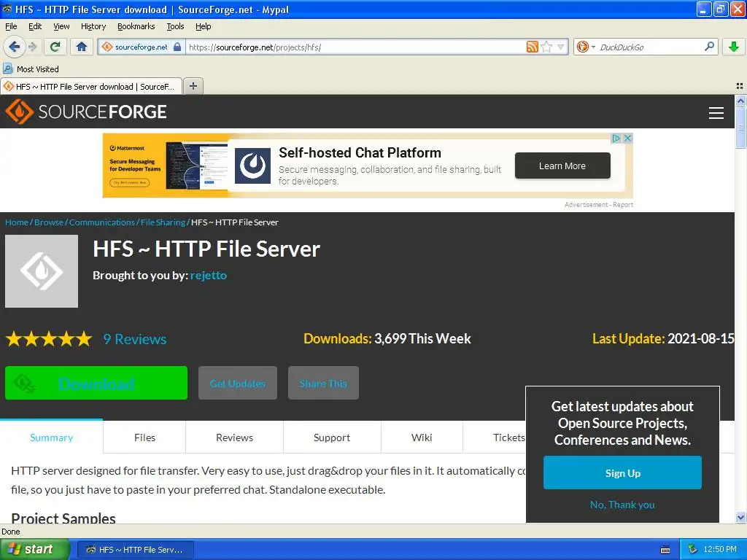Image resolution: width=747 pixels, height=560 pixels.
Task: Open the Tools menu
Action: click(175, 26)
